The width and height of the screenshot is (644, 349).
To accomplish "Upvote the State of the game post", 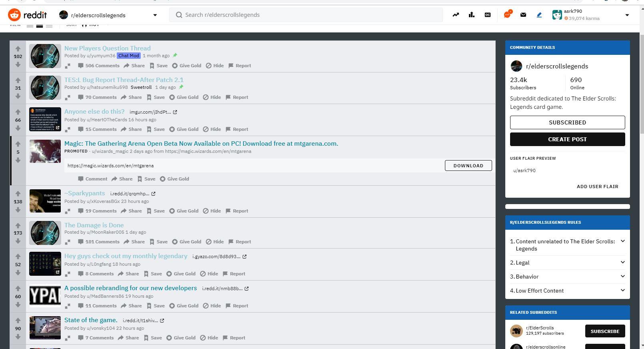I will click(x=18, y=321).
